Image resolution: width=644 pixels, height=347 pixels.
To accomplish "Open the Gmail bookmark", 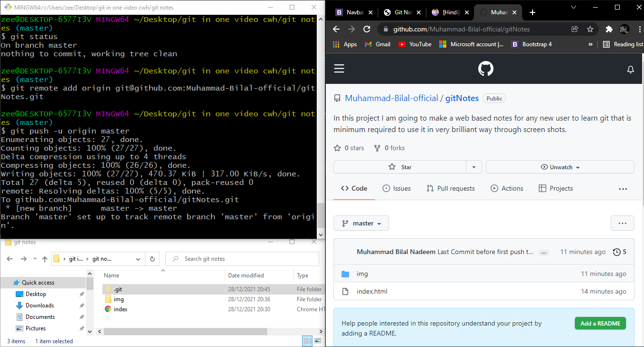I will point(377,44).
